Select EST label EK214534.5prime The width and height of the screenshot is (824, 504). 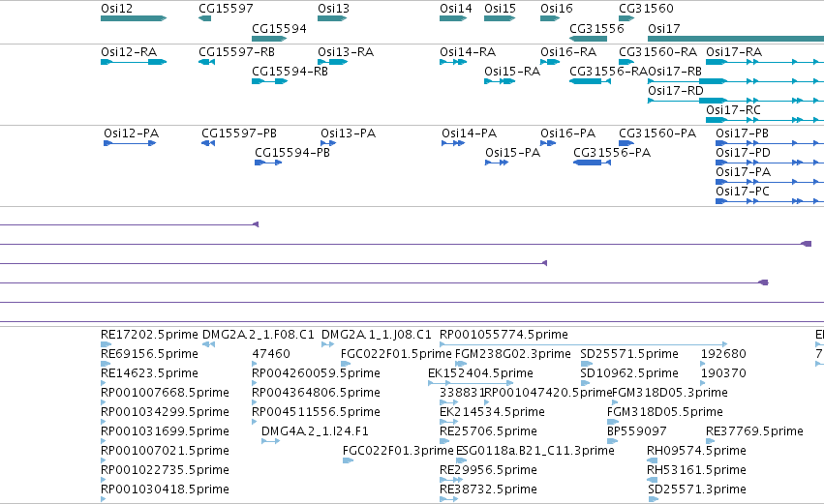[x=492, y=412]
